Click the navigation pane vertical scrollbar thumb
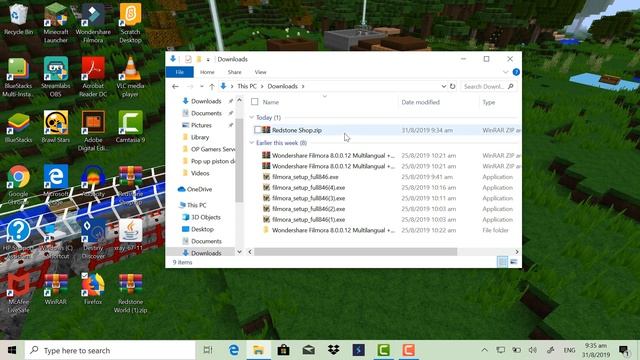The image size is (640, 360). pos(240,161)
